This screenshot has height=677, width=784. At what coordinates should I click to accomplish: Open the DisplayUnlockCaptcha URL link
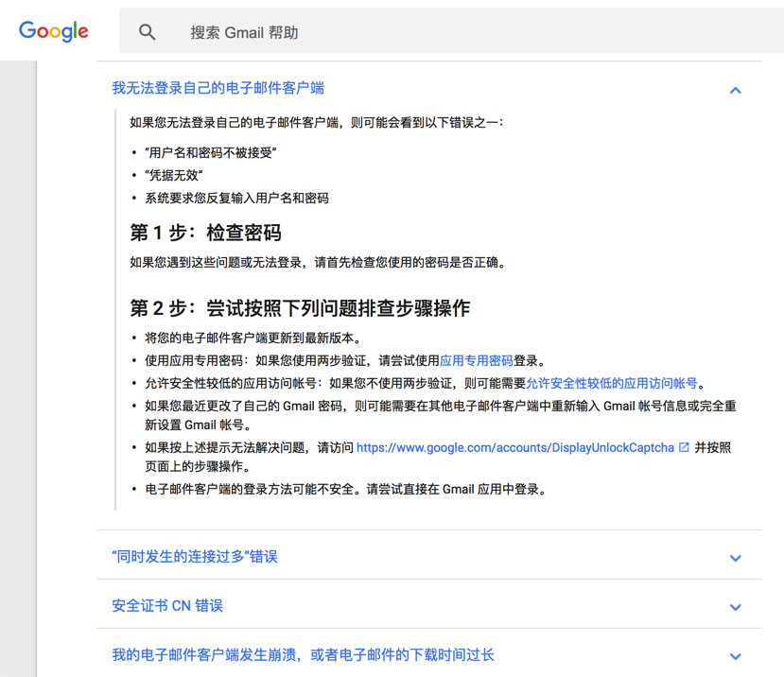click(515, 447)
